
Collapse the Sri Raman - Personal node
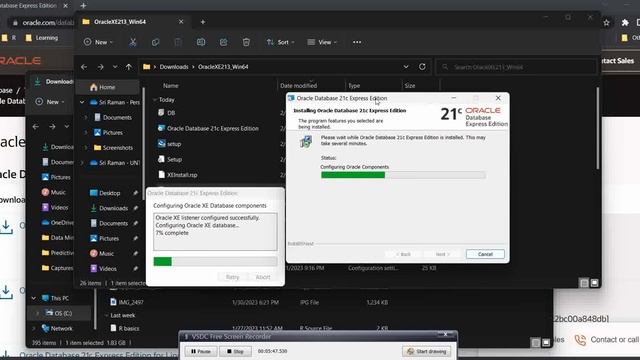(82, 102)
